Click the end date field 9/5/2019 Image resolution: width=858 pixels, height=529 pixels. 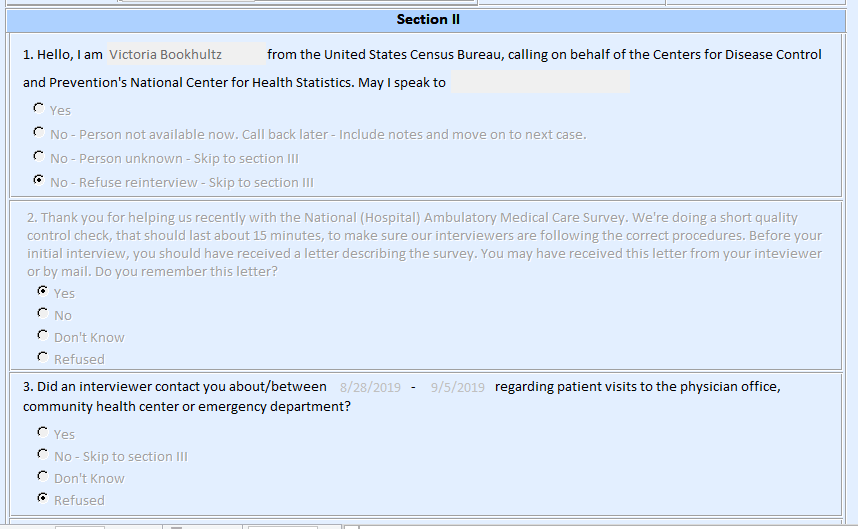pos(457,387)
